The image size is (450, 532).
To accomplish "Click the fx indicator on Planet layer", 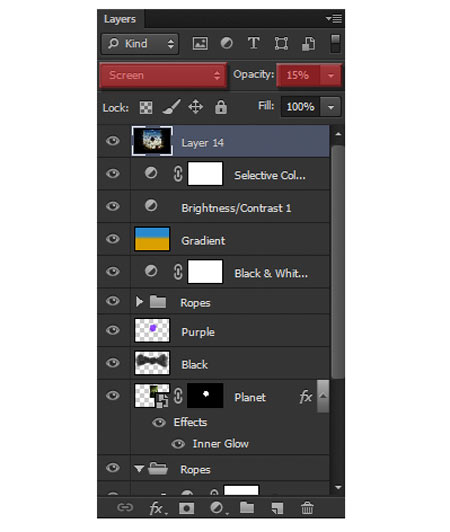I will [305, 396].
